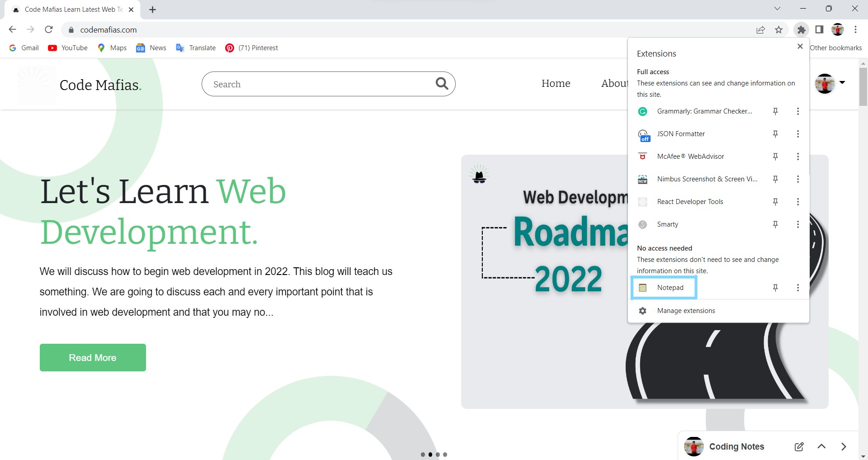Pin the McAfee WebAdvisor extension
Viewport: 868px width, 460px height.
click(775, 156)
